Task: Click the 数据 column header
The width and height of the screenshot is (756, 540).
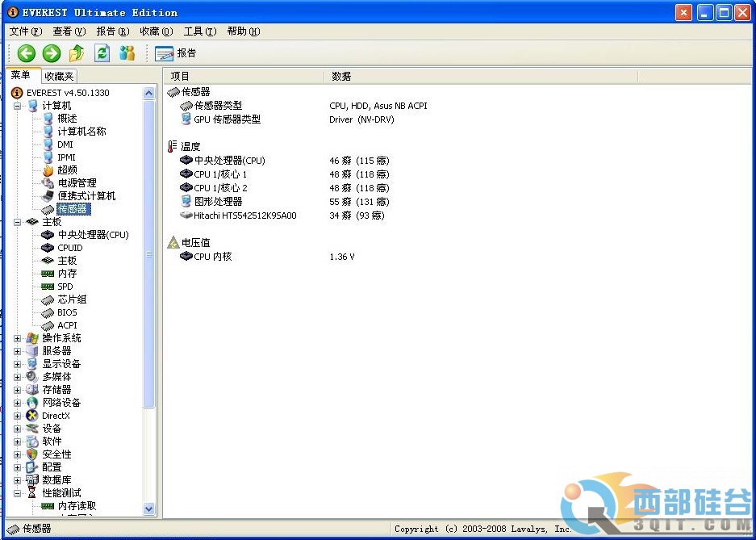Action: [481, 76]
